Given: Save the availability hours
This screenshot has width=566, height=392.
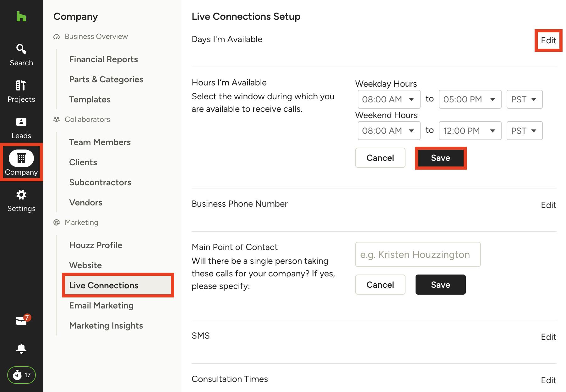Looking at the screenshot, I should coord(440,158).
